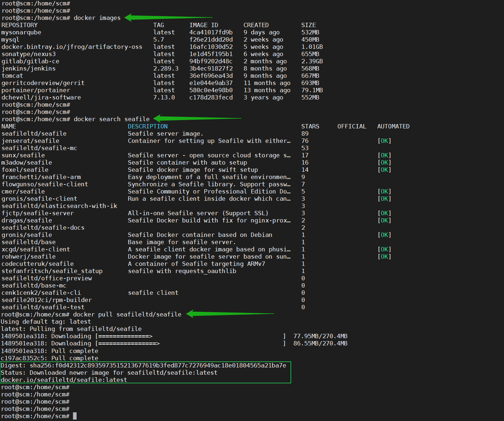The image size is (504, 421).
Task: Click jenkins/jenkins repository name
Action: pyautogui.click(x=29, y=68)
